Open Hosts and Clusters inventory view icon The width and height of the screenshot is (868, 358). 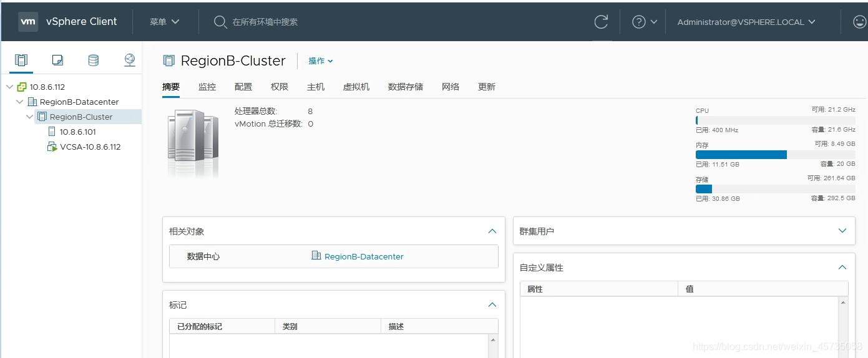click(x=21, y=60)
